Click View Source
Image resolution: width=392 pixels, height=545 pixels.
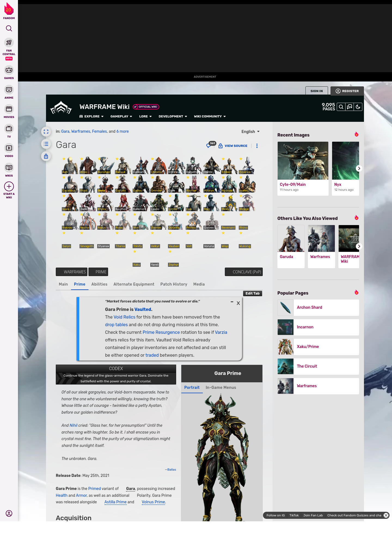233,146
